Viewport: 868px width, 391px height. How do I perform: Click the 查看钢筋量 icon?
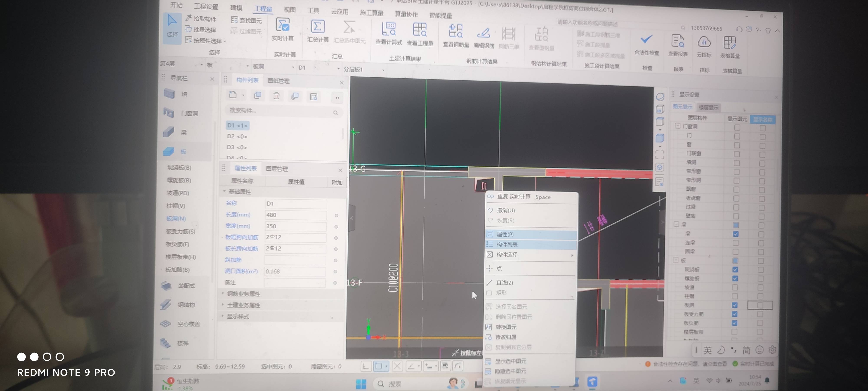(455, 31)
